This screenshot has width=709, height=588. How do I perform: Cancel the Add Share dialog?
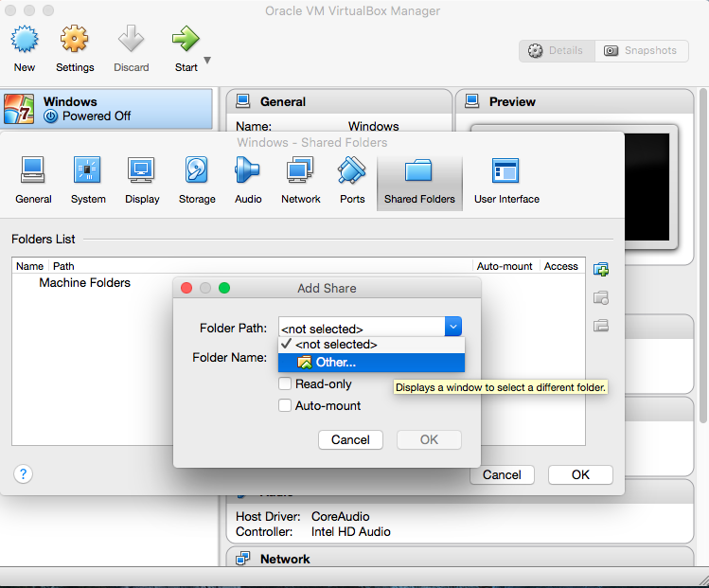tap(350, 439)
